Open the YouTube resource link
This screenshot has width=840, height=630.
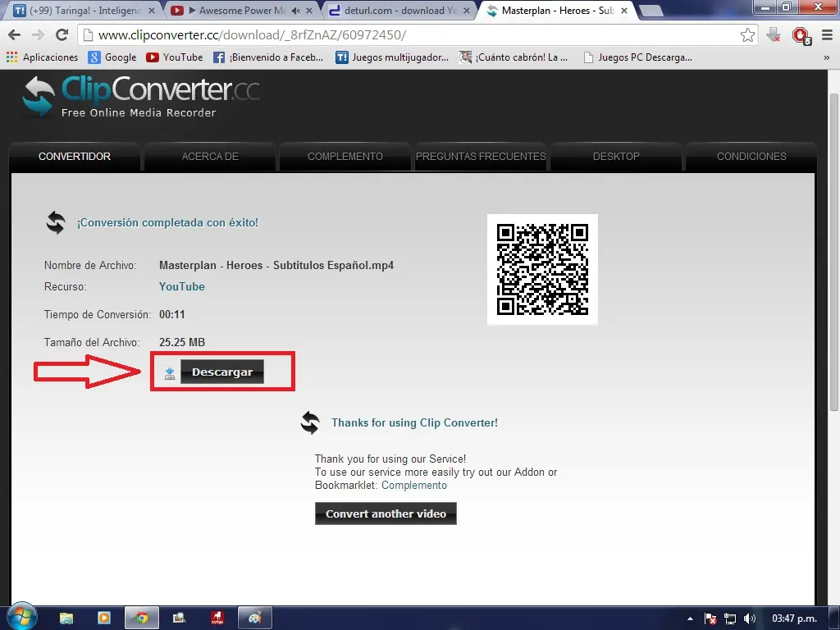(181, 286)
